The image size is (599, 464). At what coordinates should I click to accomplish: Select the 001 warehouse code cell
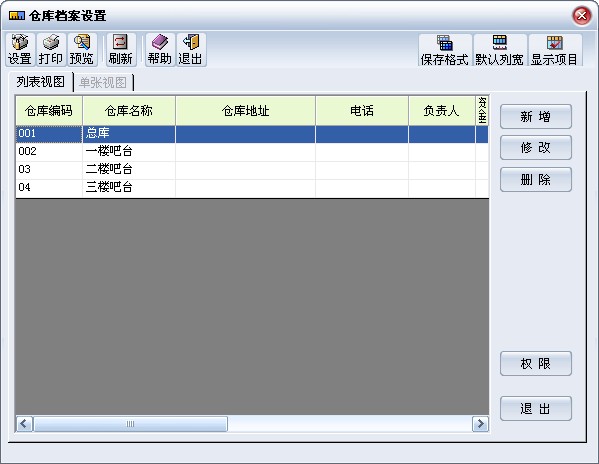tap(49, 134)
